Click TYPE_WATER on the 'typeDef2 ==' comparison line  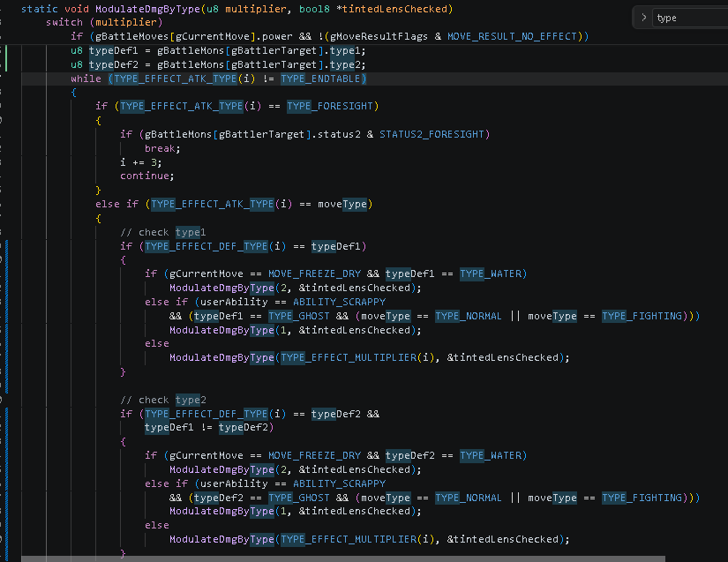(491, 455)
